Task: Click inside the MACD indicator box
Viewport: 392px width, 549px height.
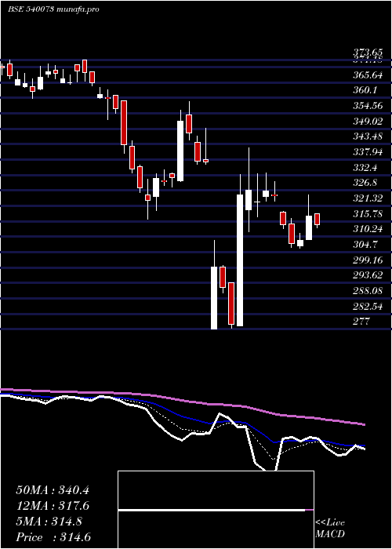Action: 216,510
